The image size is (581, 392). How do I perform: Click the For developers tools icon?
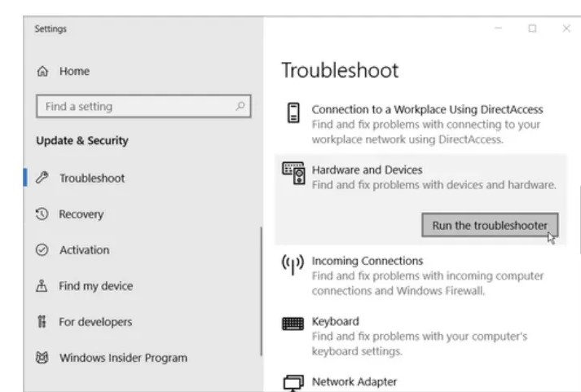click(42, 321)
